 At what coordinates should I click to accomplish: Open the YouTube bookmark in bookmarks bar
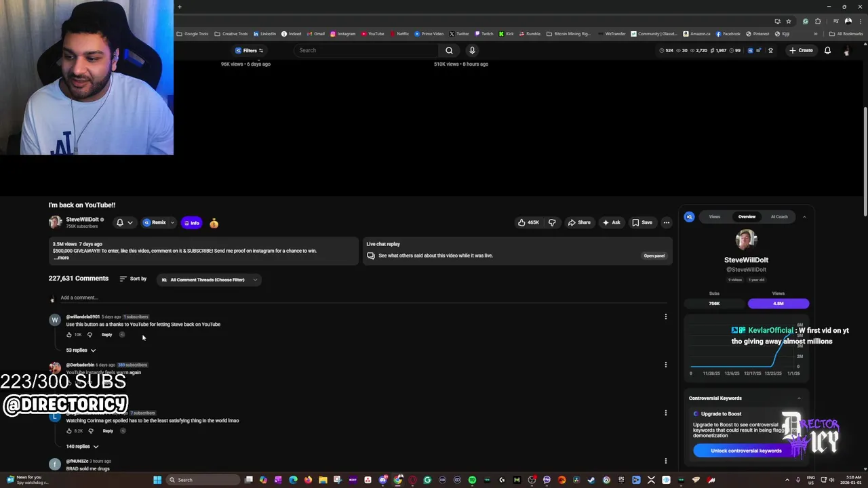point(373,34)
